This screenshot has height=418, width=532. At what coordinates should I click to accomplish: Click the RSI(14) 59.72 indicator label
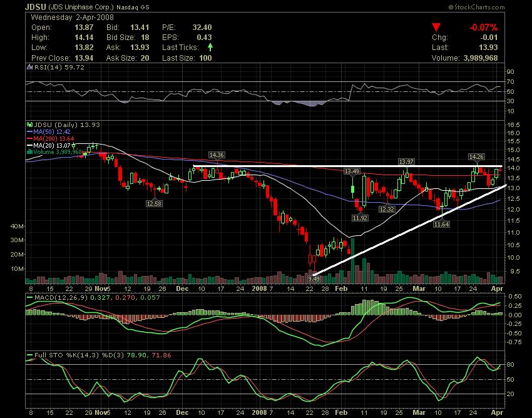click(x=59, y=67)
